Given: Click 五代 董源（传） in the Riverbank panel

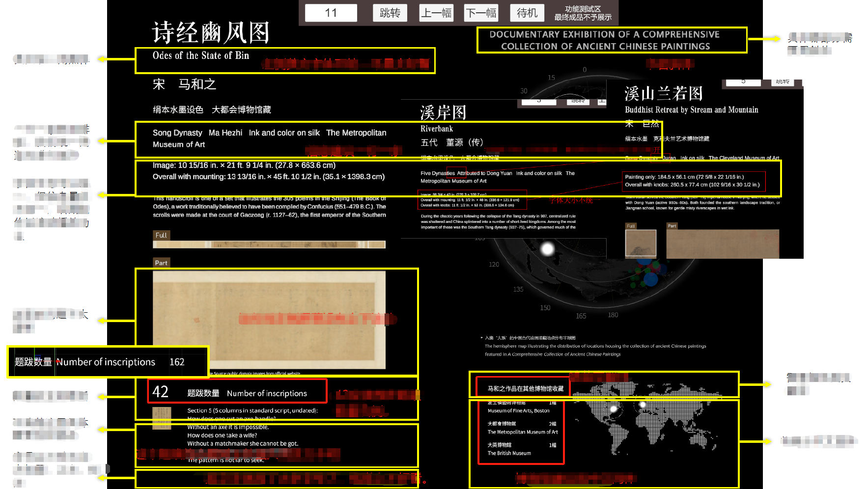Looking at the screenshot, I should (x=452, y=142).
